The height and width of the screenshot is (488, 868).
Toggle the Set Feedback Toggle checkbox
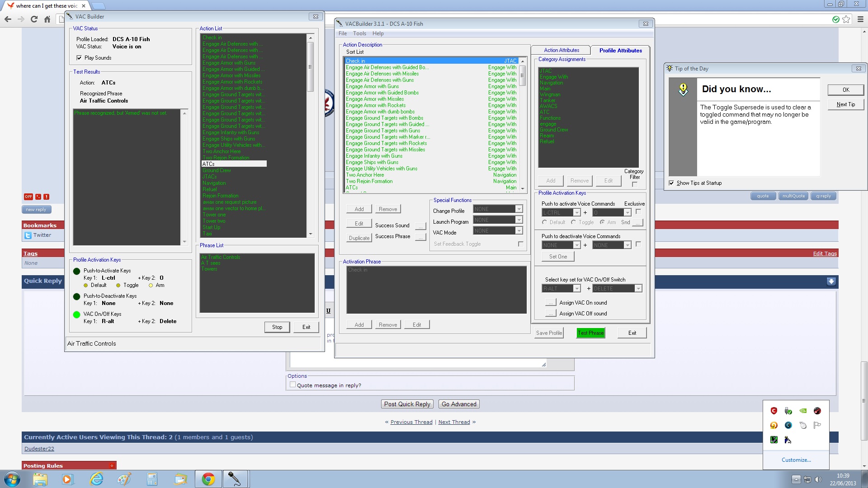point(521,244)
